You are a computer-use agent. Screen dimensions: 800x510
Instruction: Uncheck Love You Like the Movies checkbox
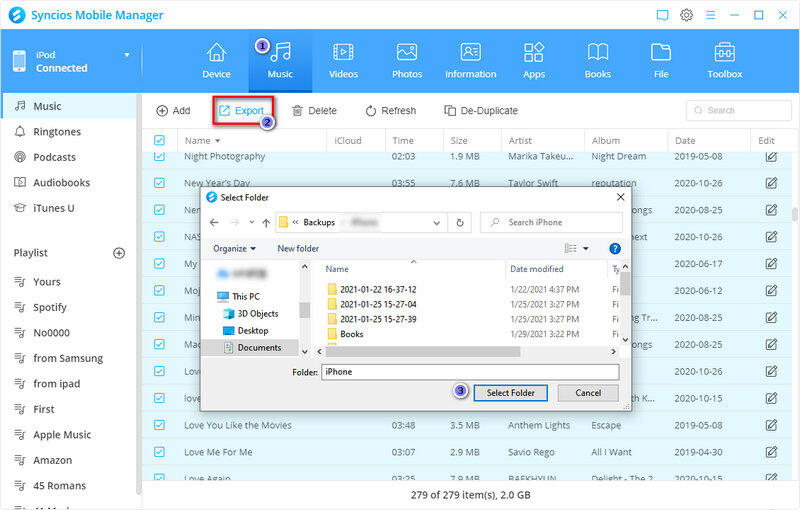coord(160,425)
